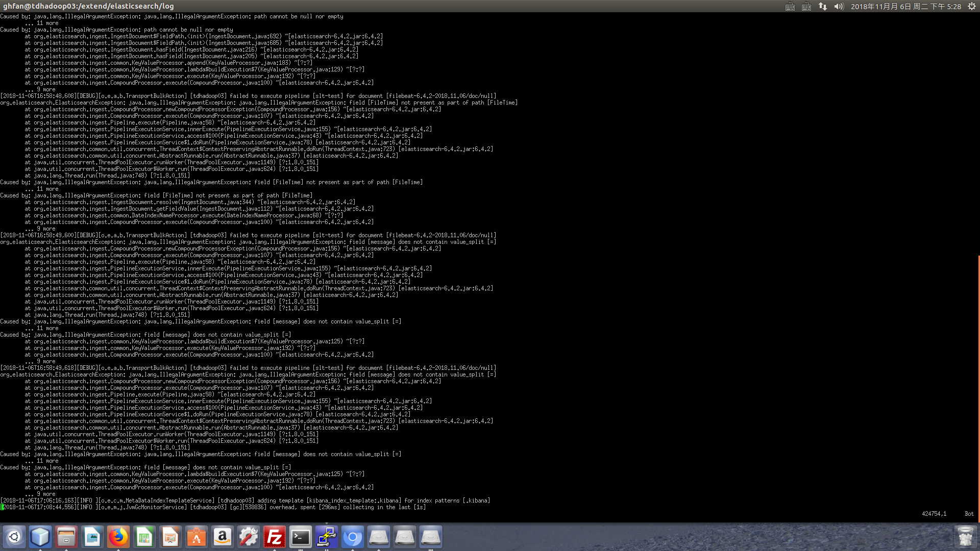The image size is (980, 551).
Task: Switch to the Terminal dock icon
Action: pos(301,537)
